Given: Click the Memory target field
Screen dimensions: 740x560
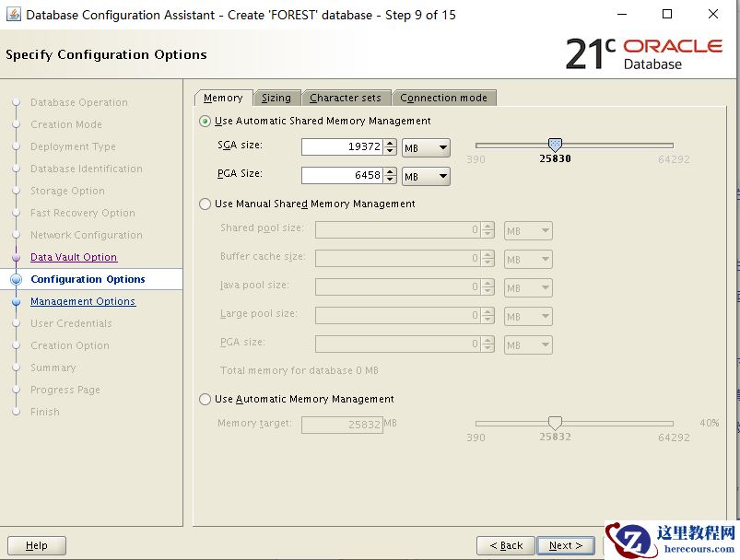Looking at the screenshot, I should tap(342, 425).
